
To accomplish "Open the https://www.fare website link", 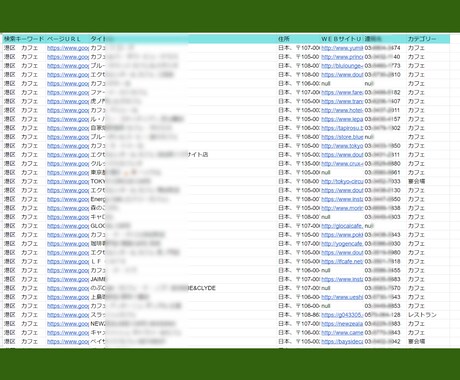I will pos(342,92).
